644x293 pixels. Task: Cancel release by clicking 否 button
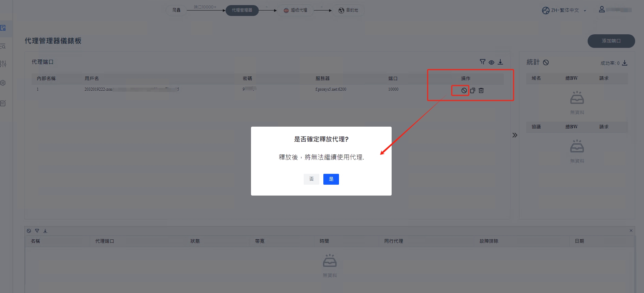click(x=311, y=179)
